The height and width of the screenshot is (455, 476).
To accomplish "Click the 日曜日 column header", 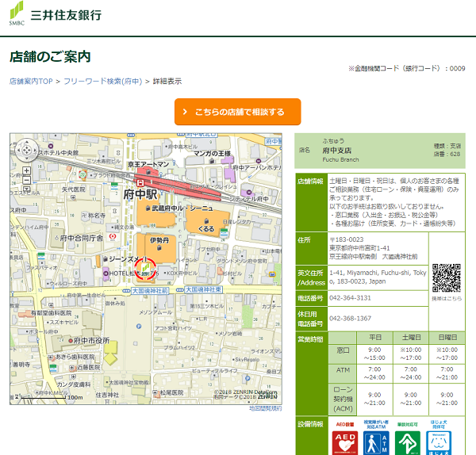I will tap(447, 338).
